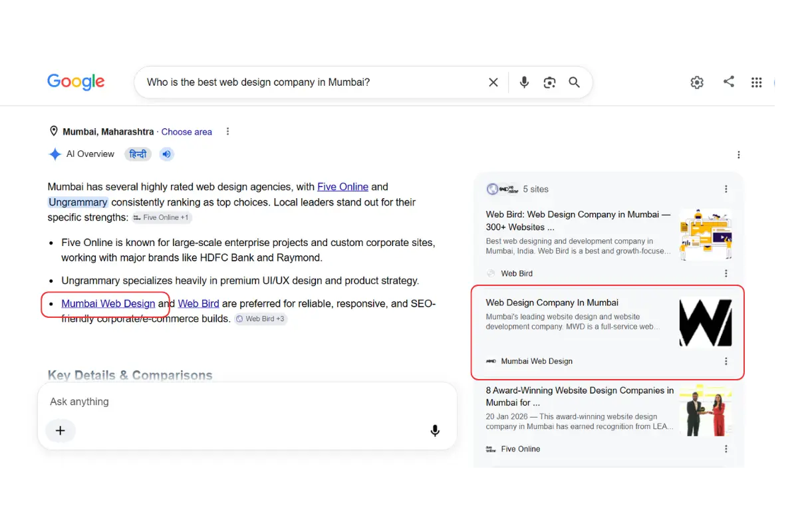Open the Web Bird link in overview

pos(198,303)
